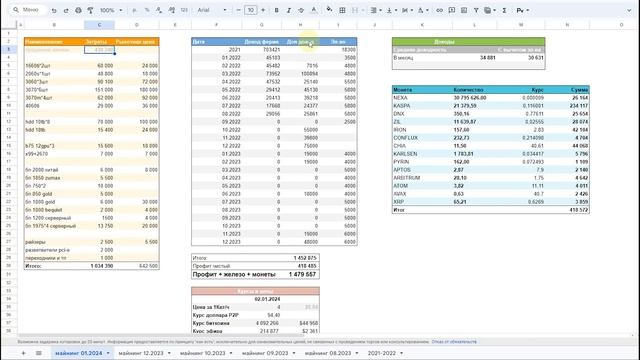
Task: Click the 1 034 390 expenses total cell
Action: pyautogui.click(x=99, y=266)
